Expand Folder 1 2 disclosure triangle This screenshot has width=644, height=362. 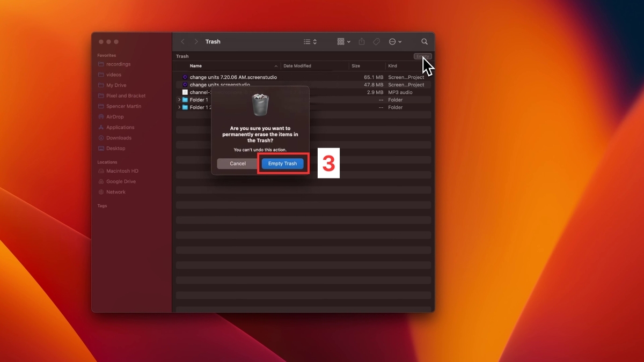179,107
